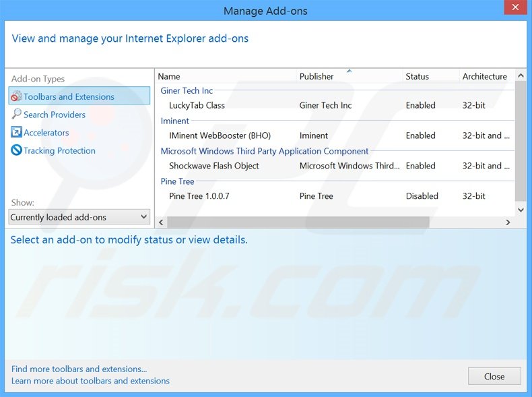The height and width of the screenshot is (397, 532).
Task: Click Enabled status of Shockwave Flash Object
Action: pyautogui.click(x=420, y=166)
